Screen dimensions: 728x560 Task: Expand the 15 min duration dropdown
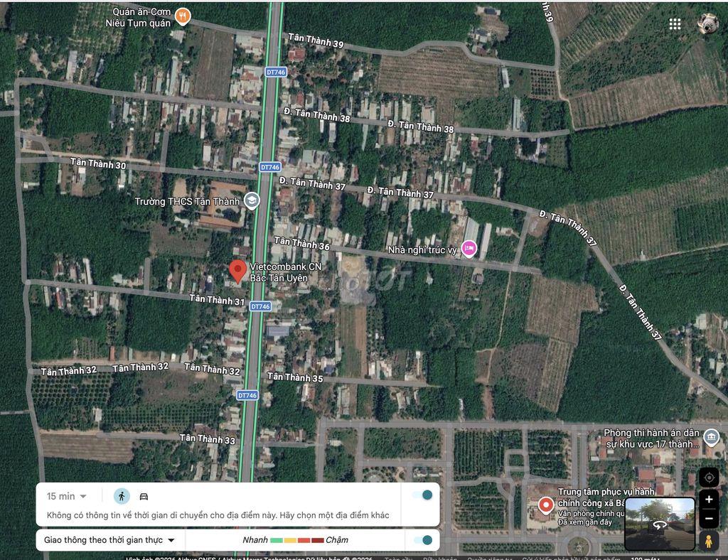coord(66,496)
